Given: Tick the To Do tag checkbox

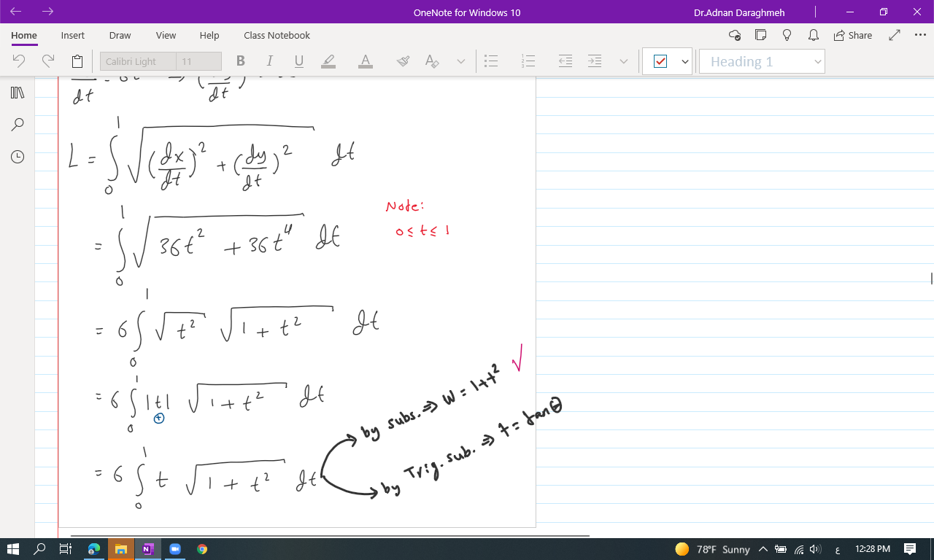Looking at the screenshot, I should tap(660, 61).
